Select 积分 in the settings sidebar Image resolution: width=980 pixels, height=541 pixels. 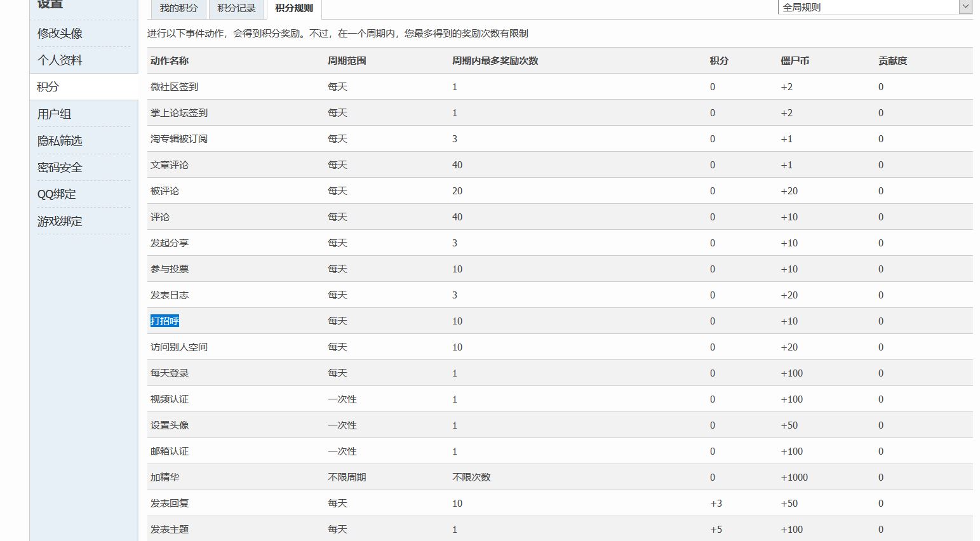48,87
